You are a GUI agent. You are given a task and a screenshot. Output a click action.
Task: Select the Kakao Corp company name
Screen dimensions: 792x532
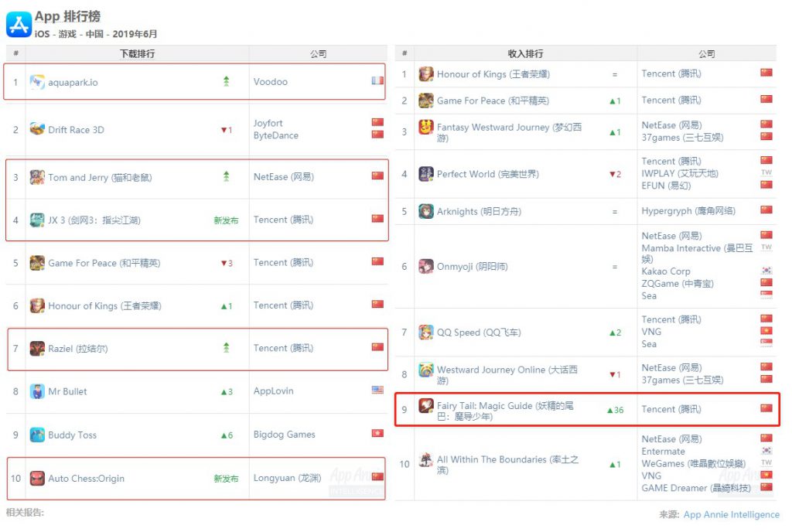[666, 271]
